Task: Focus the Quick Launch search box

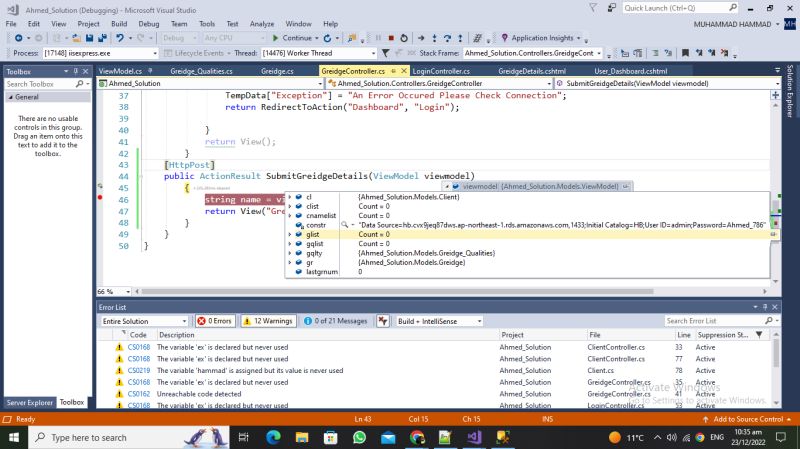Action: tap(680, 8)
